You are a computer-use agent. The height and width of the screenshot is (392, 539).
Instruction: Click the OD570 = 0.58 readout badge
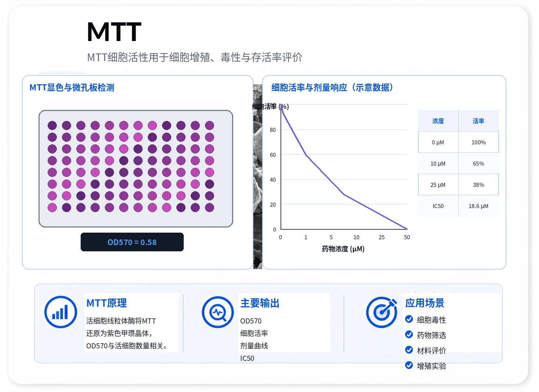click(x=132, y=242)
